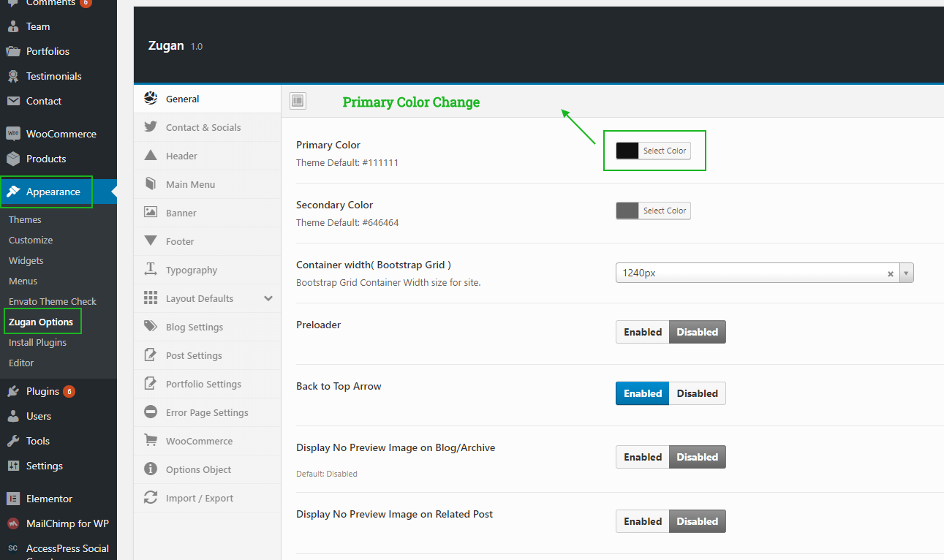Click the Plugins plug icon
Screen dimensions: 944x560
click(x=13, y=391)
